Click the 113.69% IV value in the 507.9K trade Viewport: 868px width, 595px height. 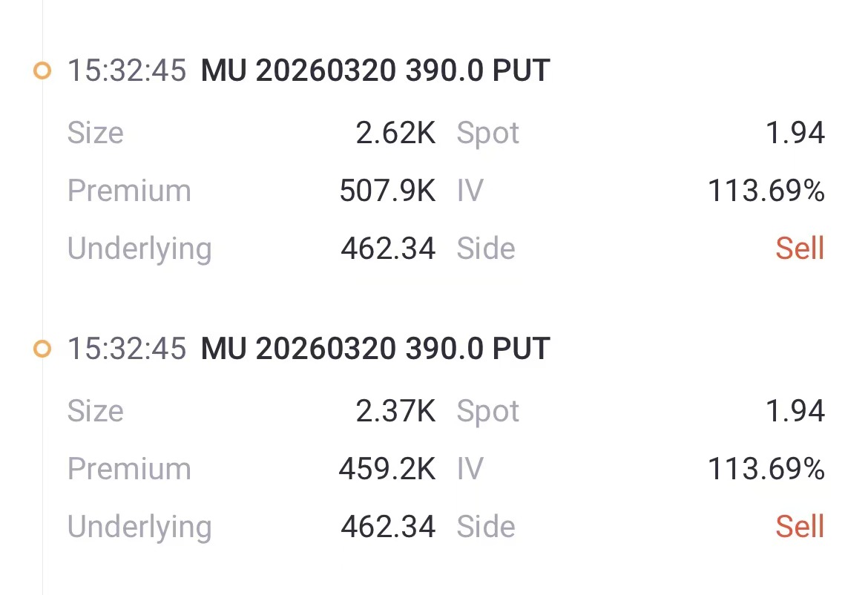tap(766, 191)
